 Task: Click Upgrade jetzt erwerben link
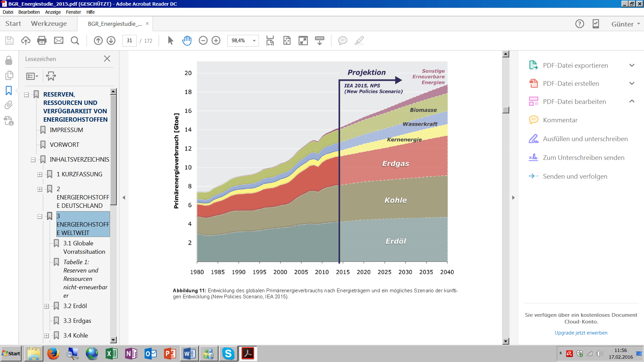(581, 333)
